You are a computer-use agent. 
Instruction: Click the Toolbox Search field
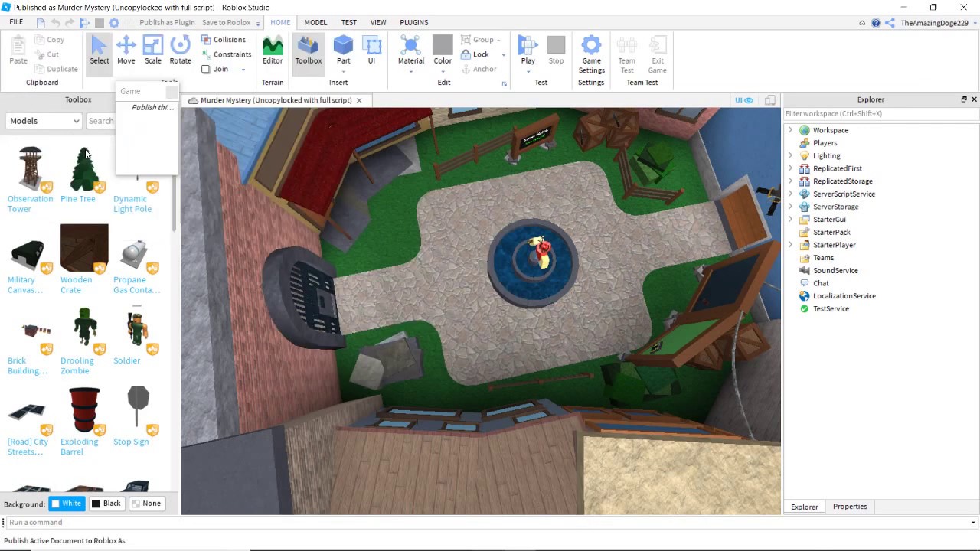pos(100,121)
